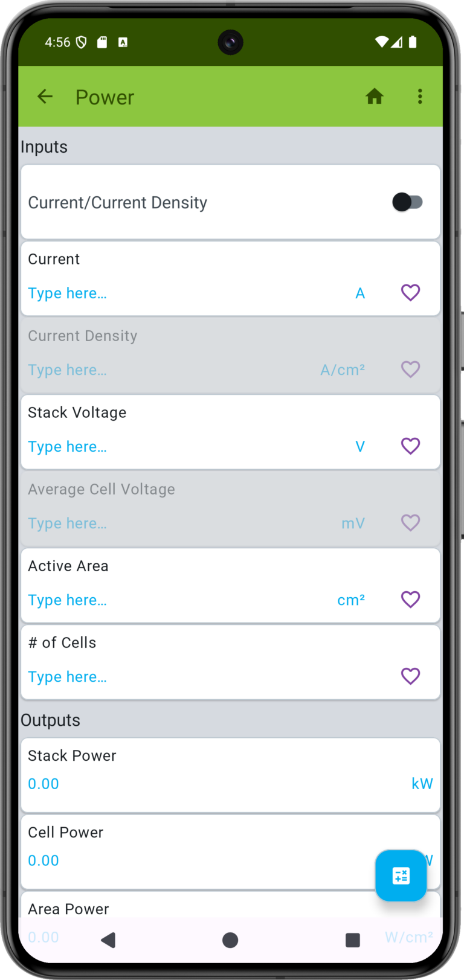Screen dimensions: 464x980
Task: Favorite the Active Area heart icon
Action: [x=411, y=600]
